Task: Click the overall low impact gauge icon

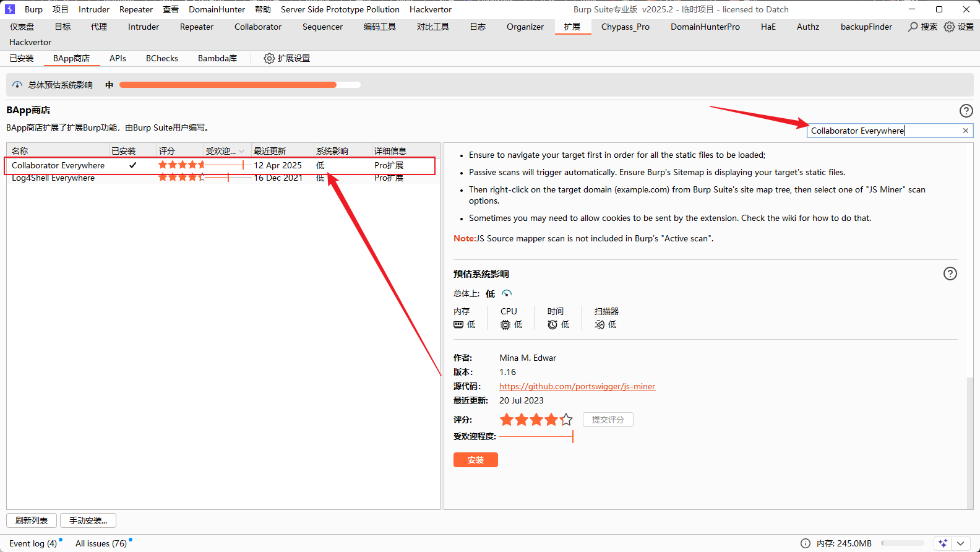Action: [x=507, y=293]
